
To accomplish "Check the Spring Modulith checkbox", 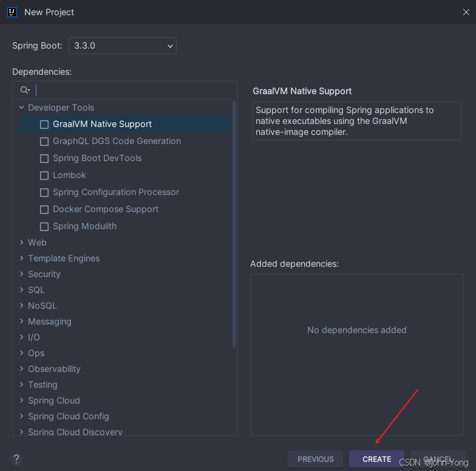I will pyautogui.click(x=44, y=226).
